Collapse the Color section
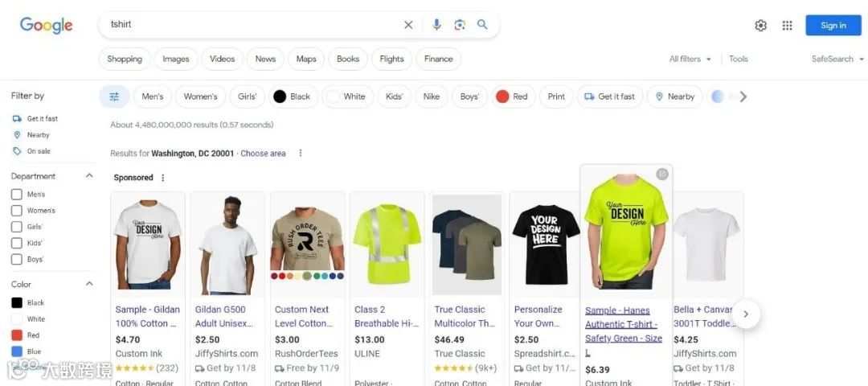868x386 pixels. 89,284
